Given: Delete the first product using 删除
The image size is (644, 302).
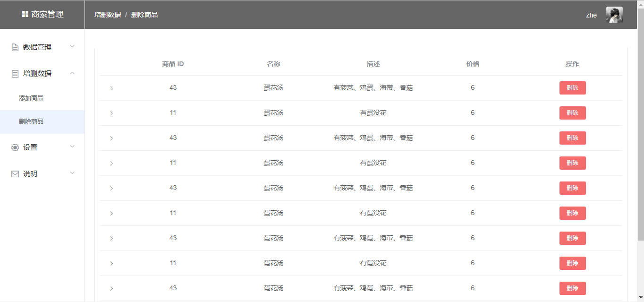Looking at the screenshot, I should pos(572,88).
